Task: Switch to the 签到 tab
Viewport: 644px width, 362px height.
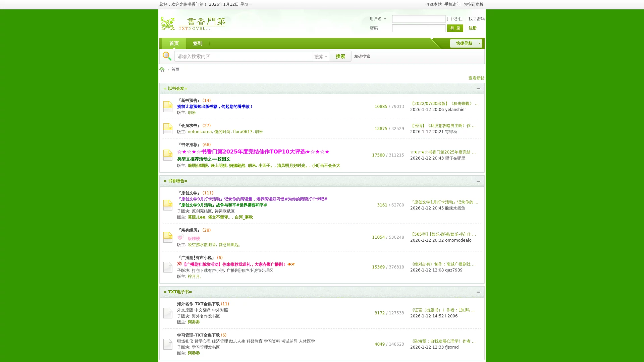Action: [197, 43]
